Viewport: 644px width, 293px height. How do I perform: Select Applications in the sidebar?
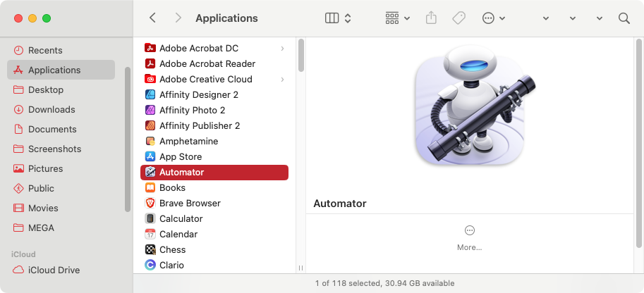[61, 70]
